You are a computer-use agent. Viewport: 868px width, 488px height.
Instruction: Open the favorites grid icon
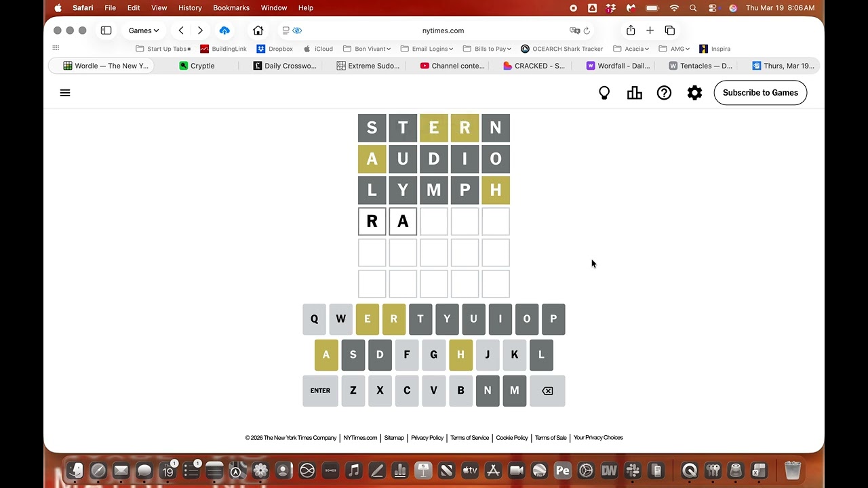click(x=56, y=48)
